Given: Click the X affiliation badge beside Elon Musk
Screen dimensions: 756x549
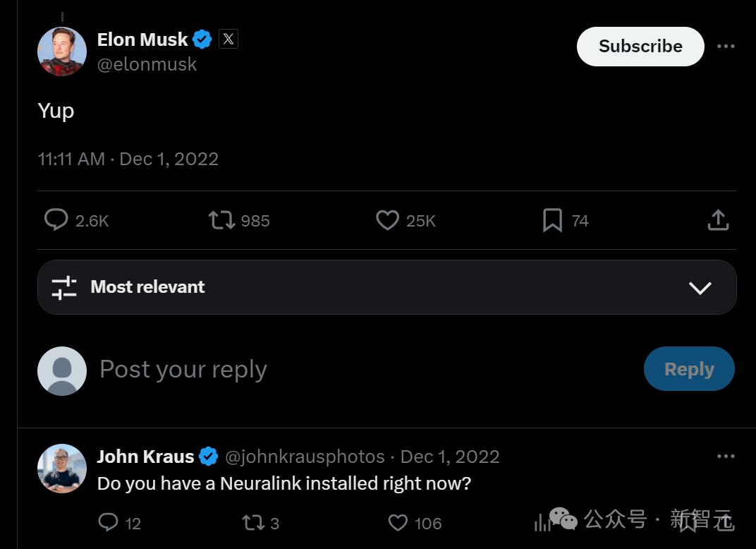Looking at the screenshot, I should coord(228,40).
